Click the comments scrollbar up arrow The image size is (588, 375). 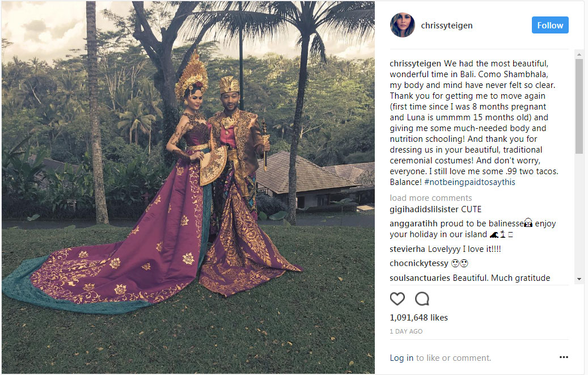pos(579,55)
